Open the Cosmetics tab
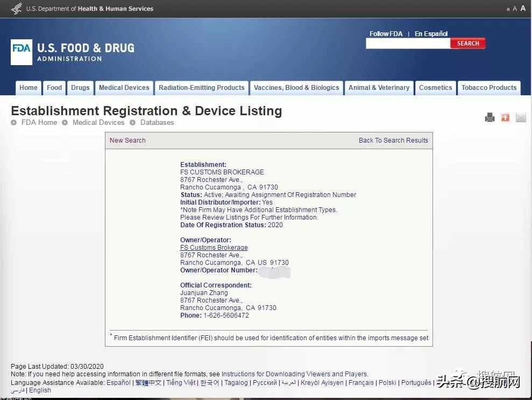The image size is (532, 400). click(436, 88)
